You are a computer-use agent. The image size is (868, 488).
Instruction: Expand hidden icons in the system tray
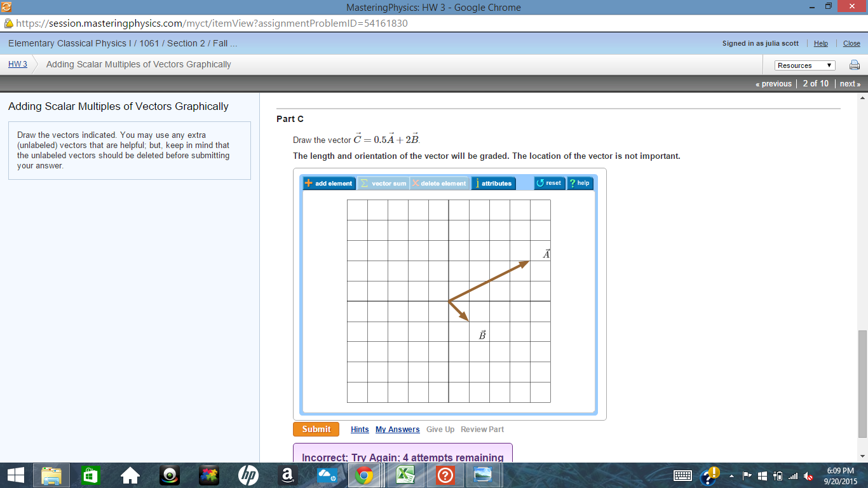(x=731, y=475)
